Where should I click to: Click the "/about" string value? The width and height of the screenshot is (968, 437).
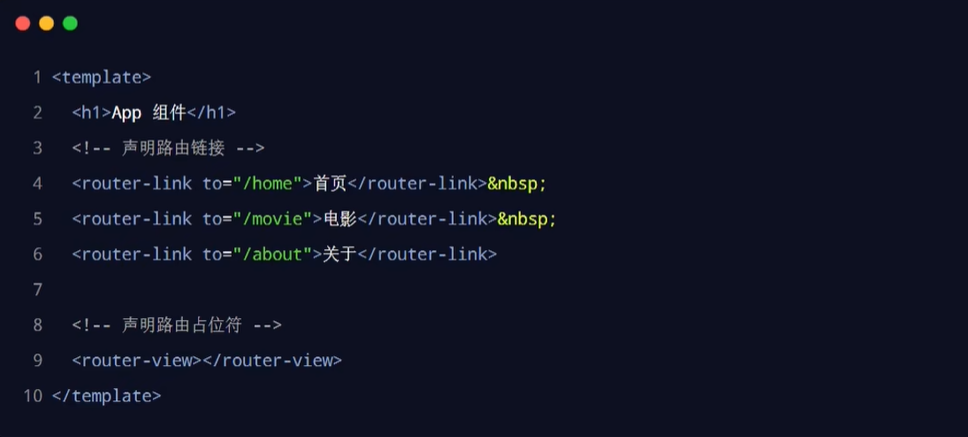click(272, 254)
